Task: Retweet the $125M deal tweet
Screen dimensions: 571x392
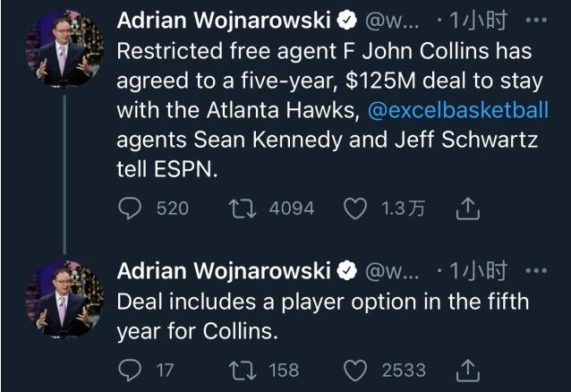Action: [239, 209]
